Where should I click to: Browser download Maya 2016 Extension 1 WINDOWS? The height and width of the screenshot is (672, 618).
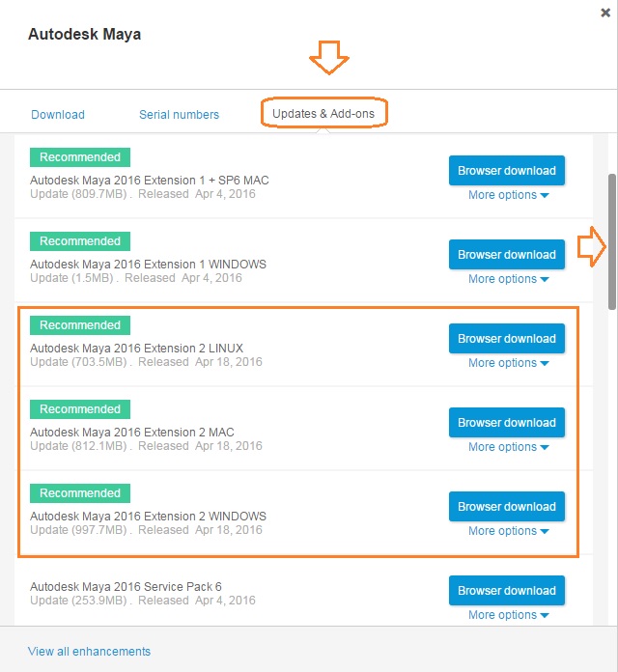click(506, 255)
